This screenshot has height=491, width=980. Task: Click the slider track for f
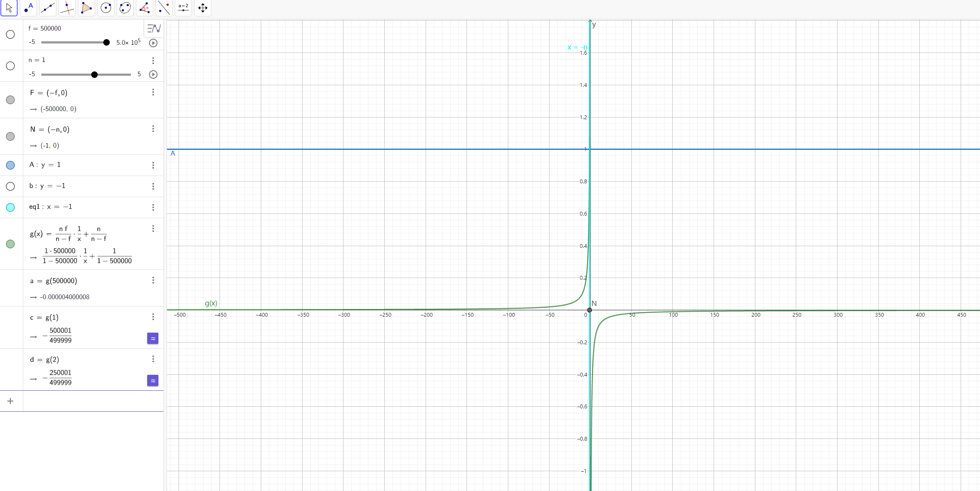coord(73,42)
